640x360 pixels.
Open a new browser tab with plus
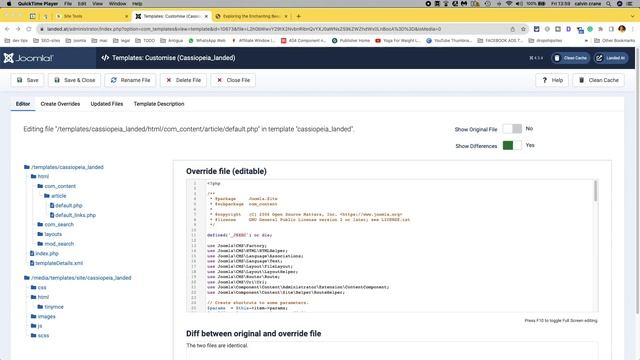[298, 16]
